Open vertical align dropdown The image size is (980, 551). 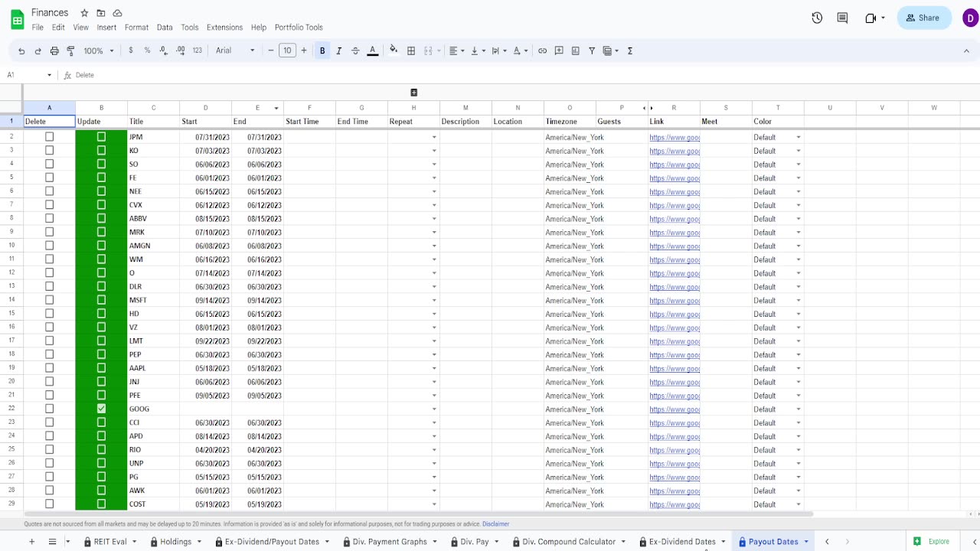478,51
